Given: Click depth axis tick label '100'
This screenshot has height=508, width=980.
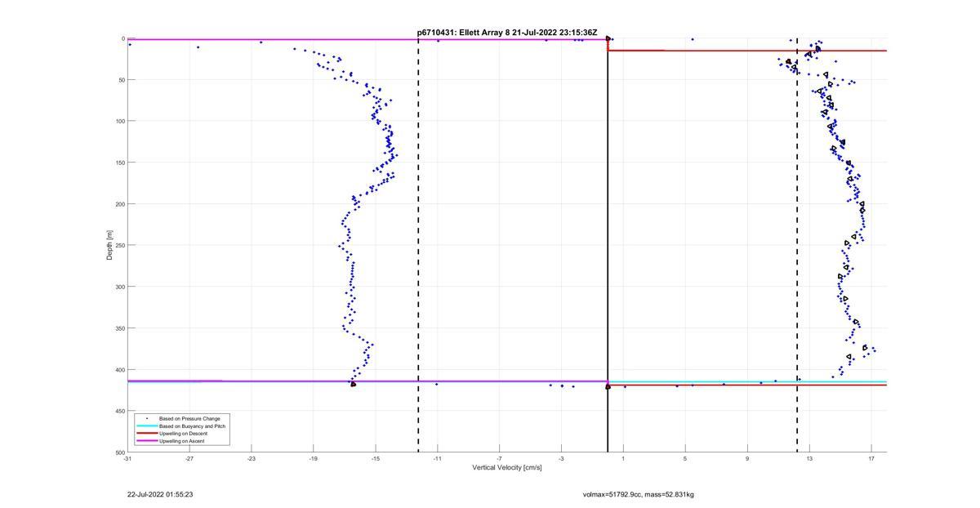Looking at the screenshot, I should 119,121.
